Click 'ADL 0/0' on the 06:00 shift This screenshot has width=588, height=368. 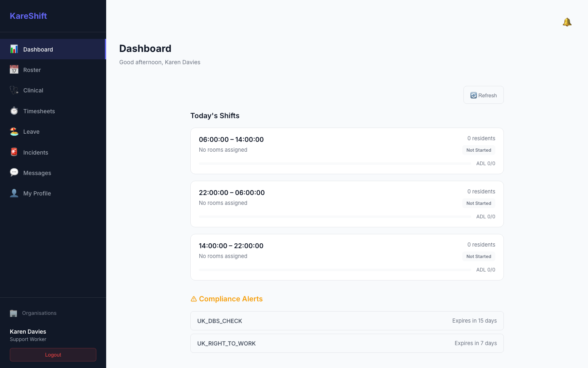[x=486, y=164]
